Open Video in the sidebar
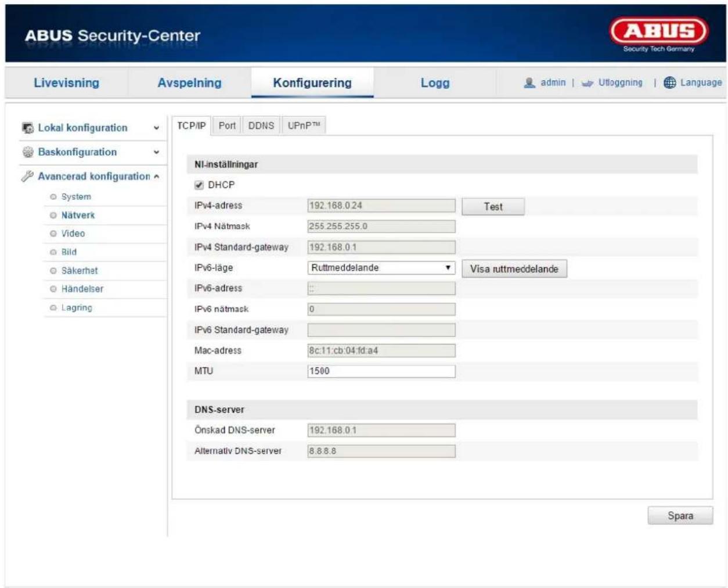This screenshot has height=588, width=728. pos(73,234)
